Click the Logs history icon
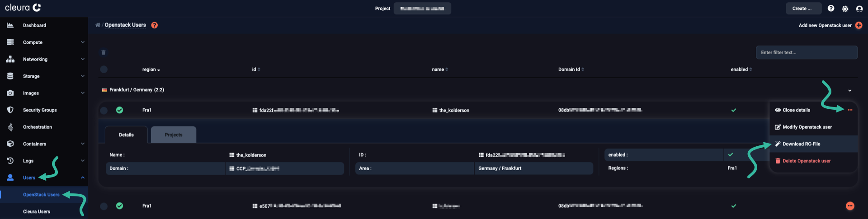 [10, 161]
